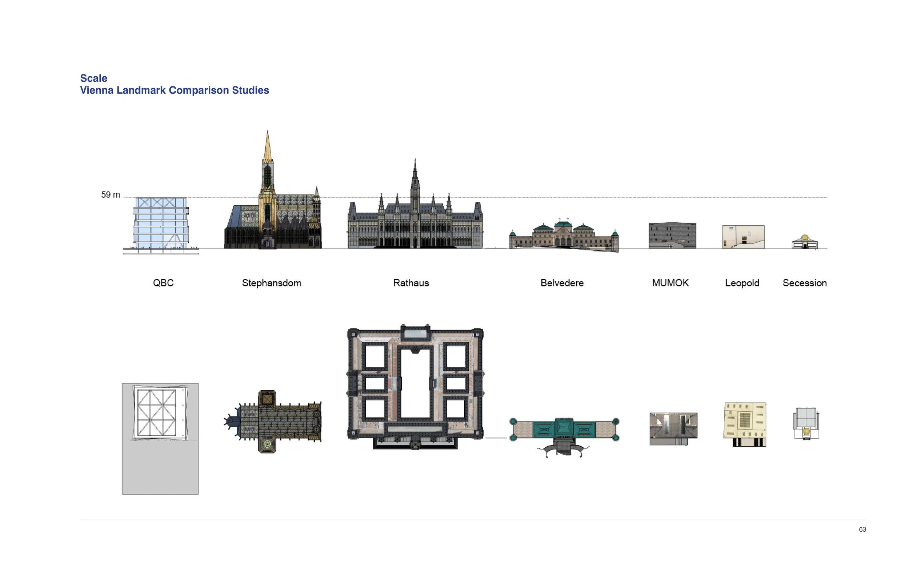Select the Stephansdom plan view
909x588 pixels.
point(273,422)
